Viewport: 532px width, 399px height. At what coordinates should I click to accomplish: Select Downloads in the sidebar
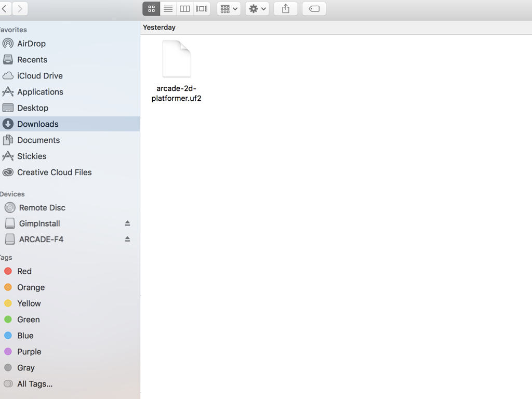70,124
